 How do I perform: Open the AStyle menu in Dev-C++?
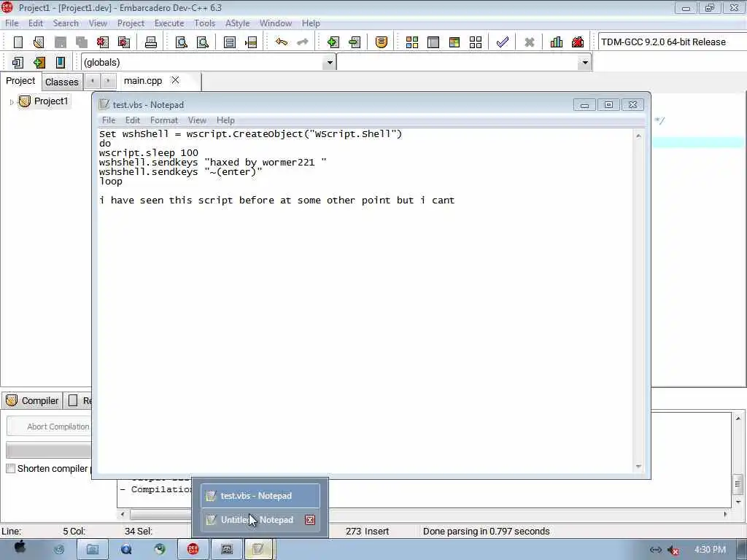(x=237, y=23)
